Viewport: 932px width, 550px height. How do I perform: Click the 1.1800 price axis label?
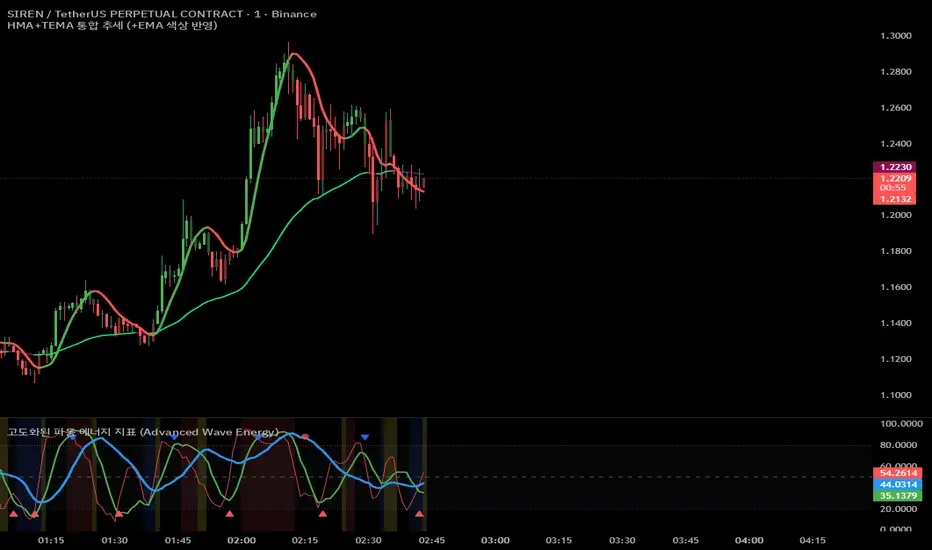(x=896, y=251)
